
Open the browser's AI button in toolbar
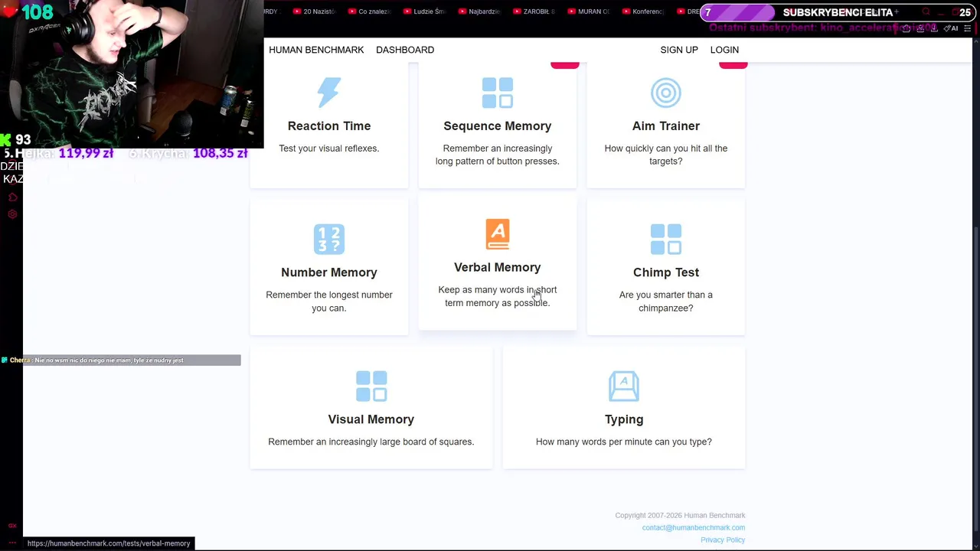[951, 28]
